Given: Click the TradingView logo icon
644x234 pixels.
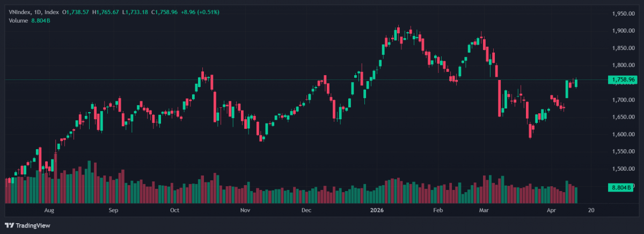Looking at the screenshot, I should [10, 225].
